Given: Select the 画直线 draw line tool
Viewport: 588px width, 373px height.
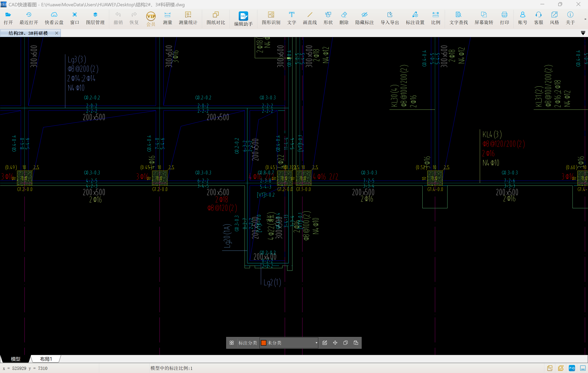Looking at the screenshot, I should point(309,18).
